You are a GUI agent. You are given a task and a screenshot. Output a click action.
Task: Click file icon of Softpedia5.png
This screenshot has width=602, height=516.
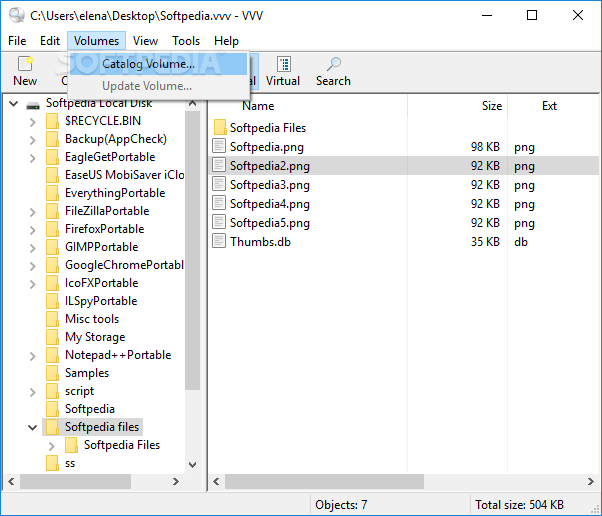pos(219,222)
